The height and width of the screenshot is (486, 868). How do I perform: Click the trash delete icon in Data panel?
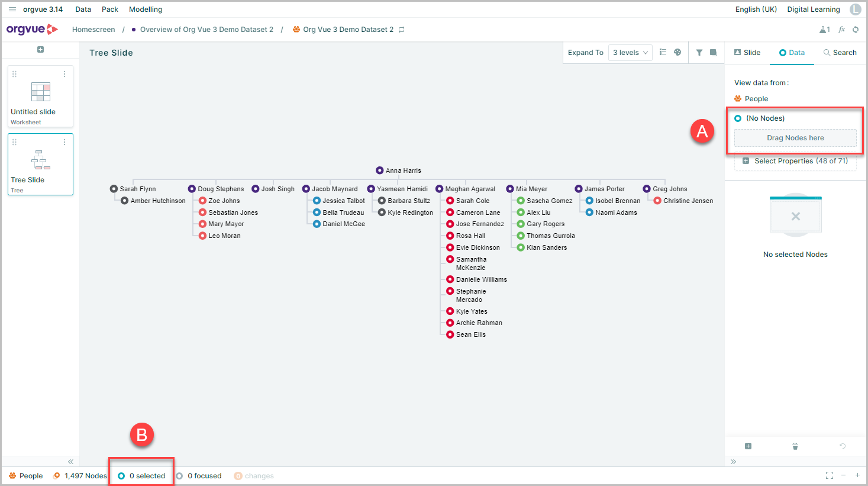[x=795, y=446]
